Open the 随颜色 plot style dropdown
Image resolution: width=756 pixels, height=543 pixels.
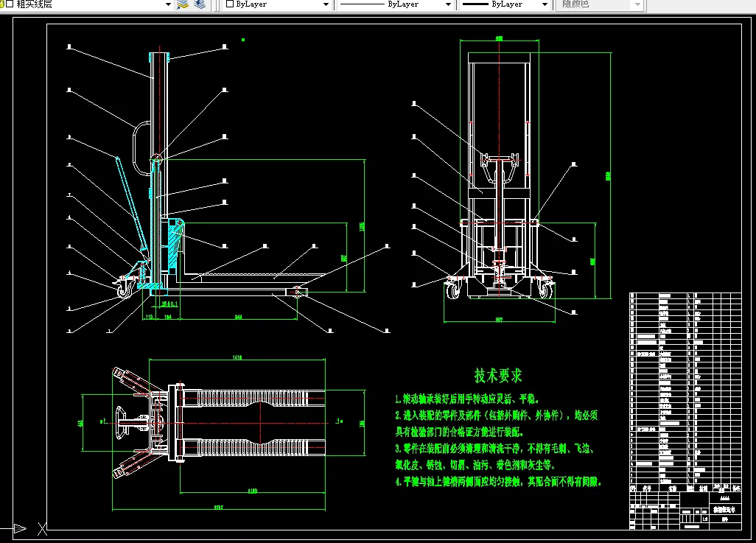pyautogui.click(x=601, y=4)
